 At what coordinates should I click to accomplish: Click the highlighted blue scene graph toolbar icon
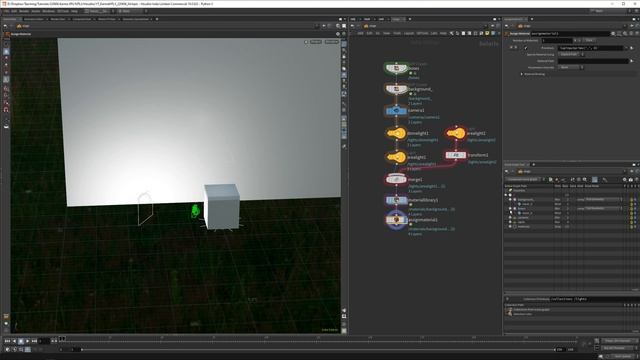pyautogui.click(x=595, y=179)
